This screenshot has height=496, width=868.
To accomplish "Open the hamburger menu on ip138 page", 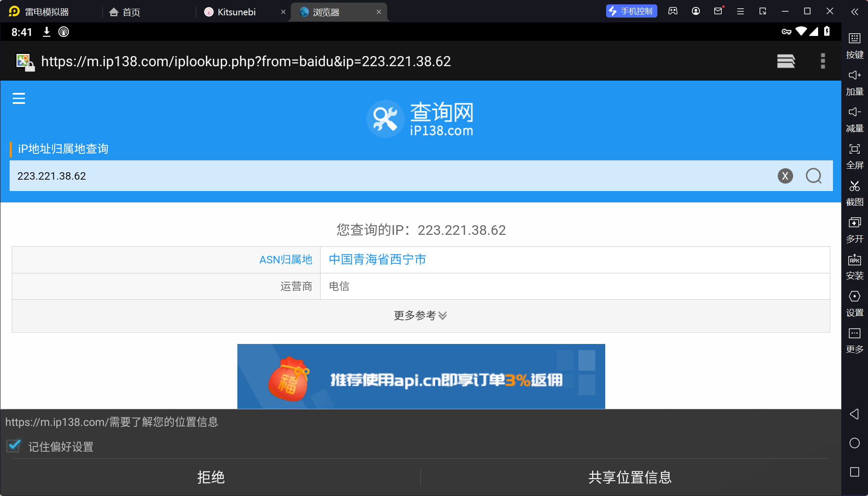I will point(19,98).
